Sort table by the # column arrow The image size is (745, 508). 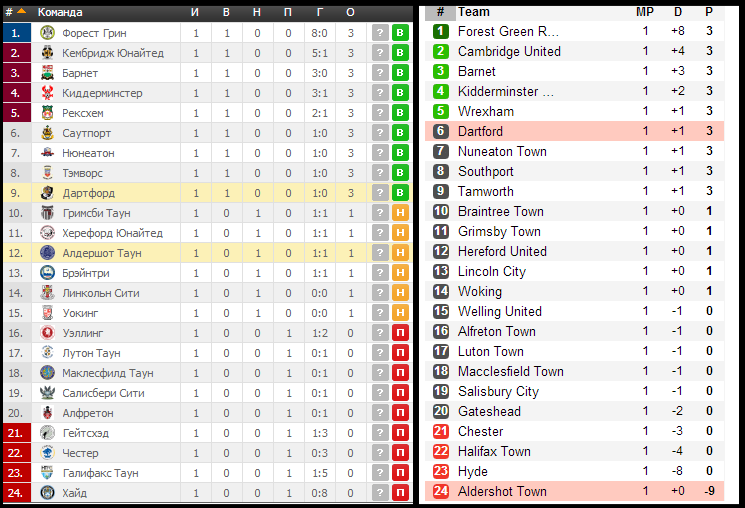(21, 11)
